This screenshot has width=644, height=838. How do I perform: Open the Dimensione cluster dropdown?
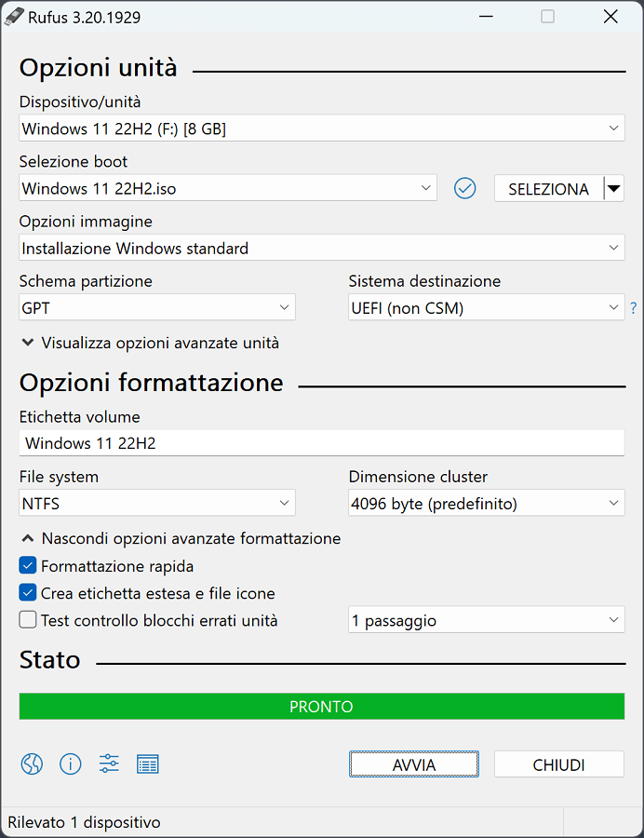(x=486, y=503)
